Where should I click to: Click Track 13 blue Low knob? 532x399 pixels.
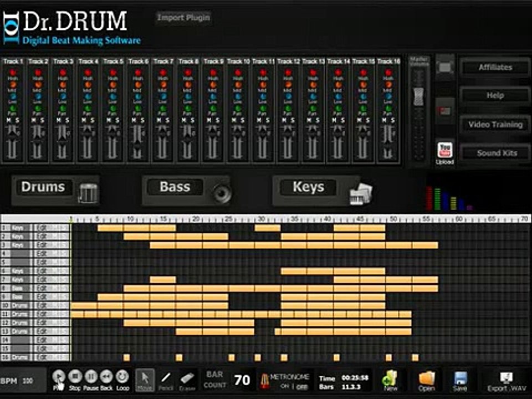(313, 96)
